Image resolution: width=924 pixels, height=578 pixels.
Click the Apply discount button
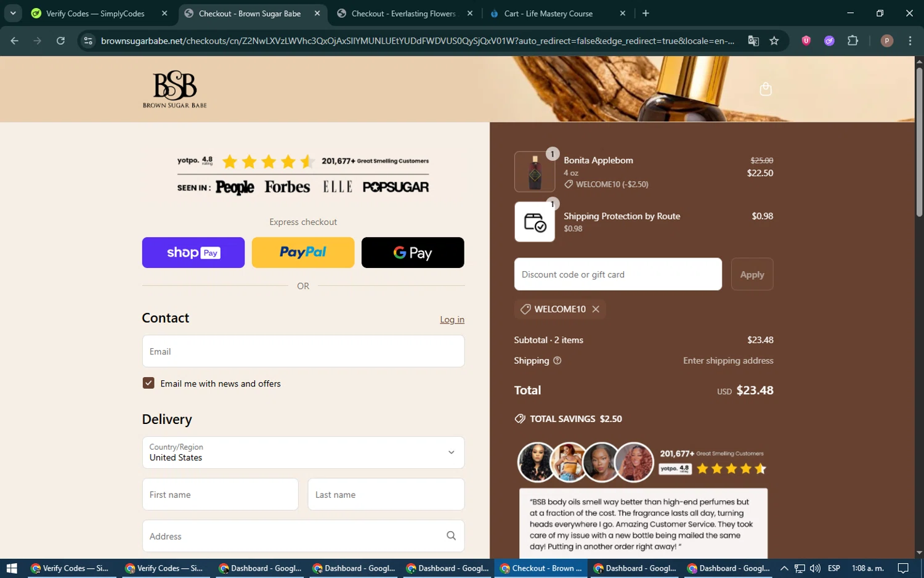tap(752, 274)
